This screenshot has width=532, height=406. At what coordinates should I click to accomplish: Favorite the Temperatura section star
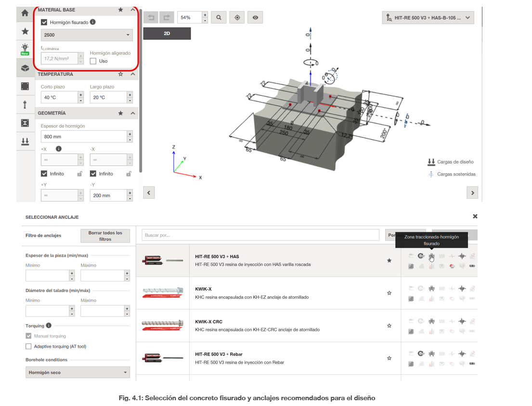(120, 74)
